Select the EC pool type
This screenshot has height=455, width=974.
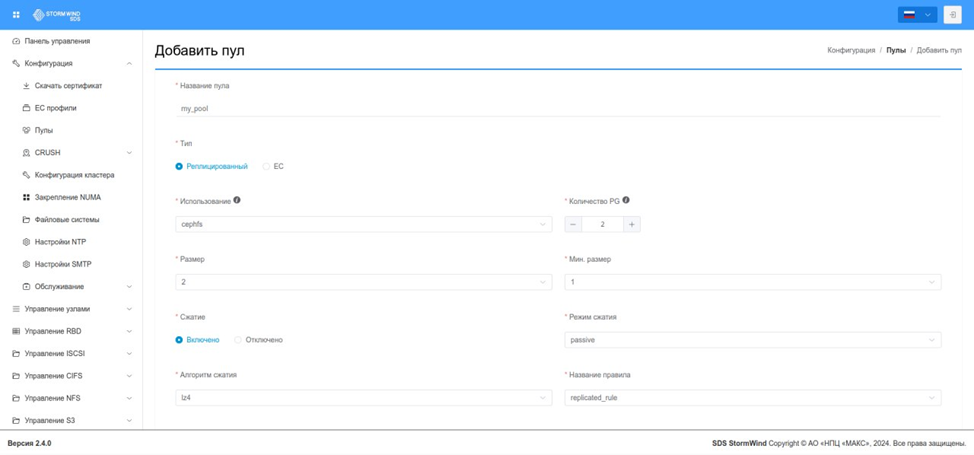pos(273,167)
